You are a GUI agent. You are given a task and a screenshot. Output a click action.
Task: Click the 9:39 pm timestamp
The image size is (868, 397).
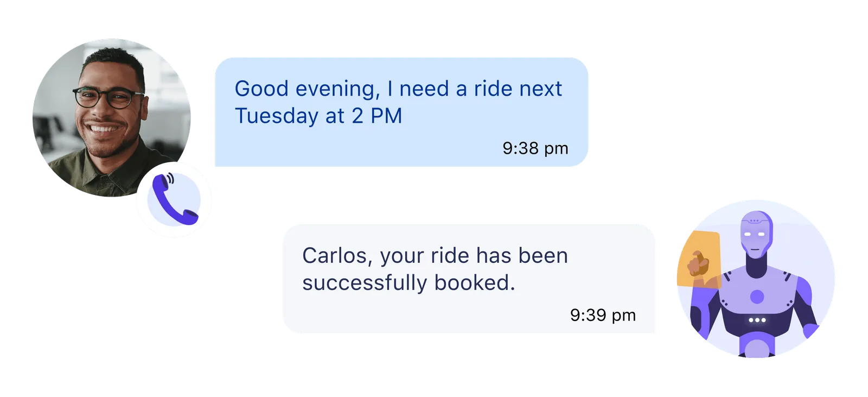[603, 315]
